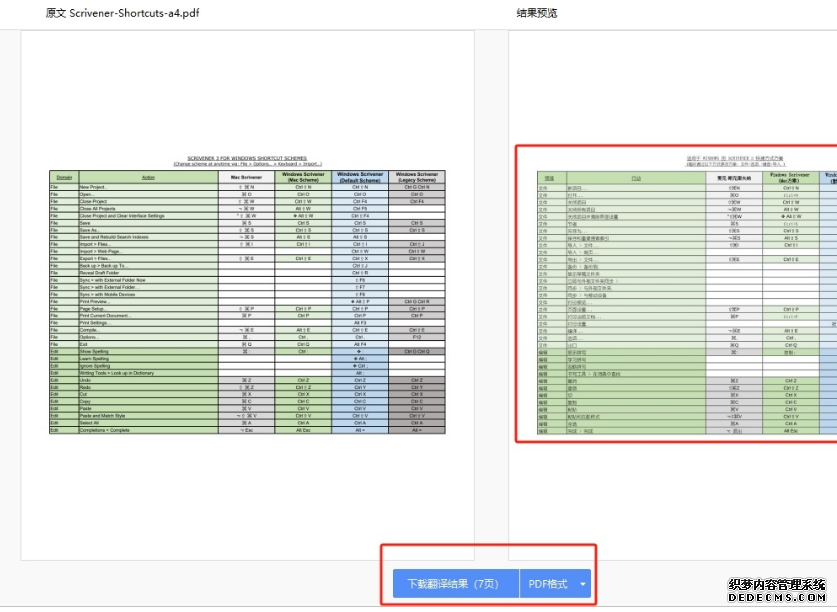837x612 pixels.
Task: Click the Action column header in original
Action: [148, 177]
